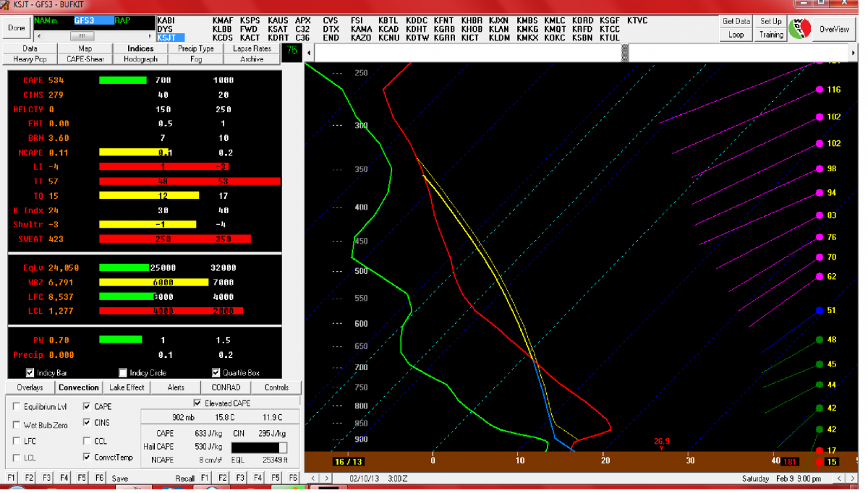
Task: Select the GFS3 model
Action: point(93,20)
